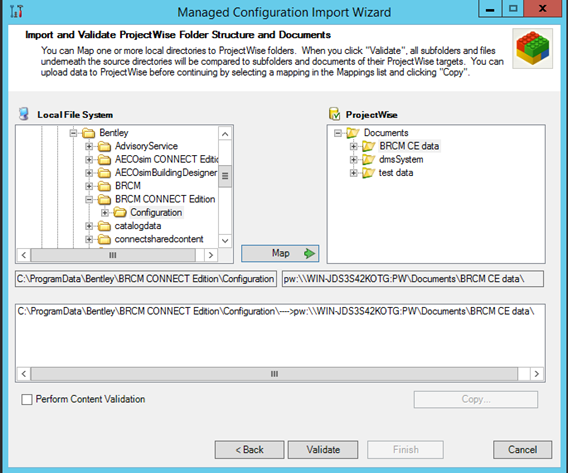Click the Validate button

pos(323,450)
